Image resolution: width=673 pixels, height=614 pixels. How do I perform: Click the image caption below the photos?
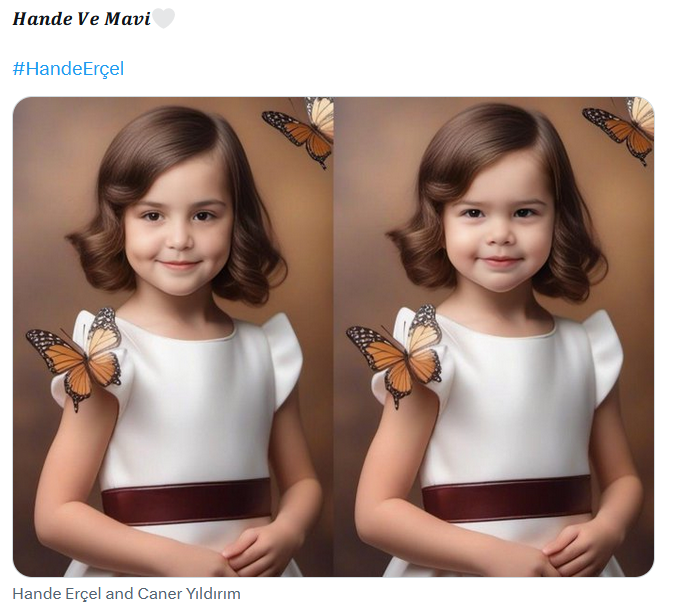pos(126,594)
